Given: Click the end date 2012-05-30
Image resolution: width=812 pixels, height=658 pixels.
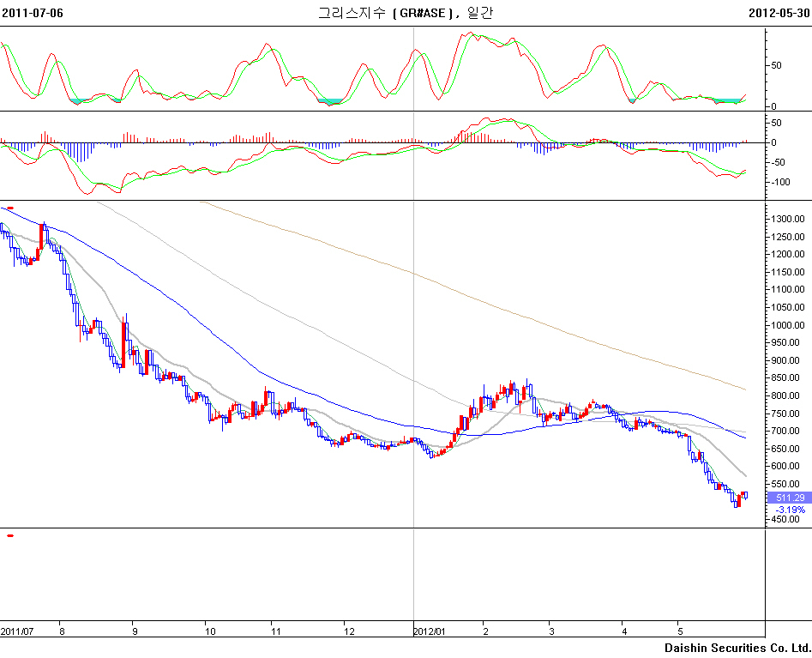Looking at the screenshot, I should (x=779, y=13).
